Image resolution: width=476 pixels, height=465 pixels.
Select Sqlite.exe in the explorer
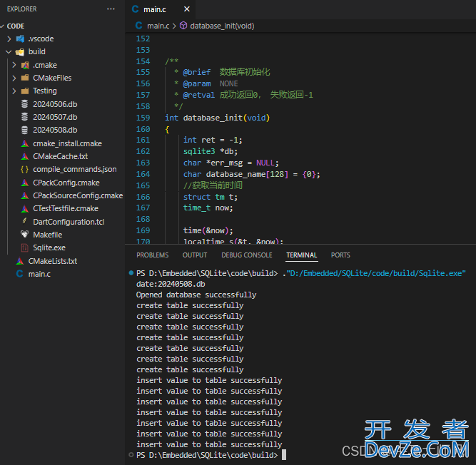49,247
